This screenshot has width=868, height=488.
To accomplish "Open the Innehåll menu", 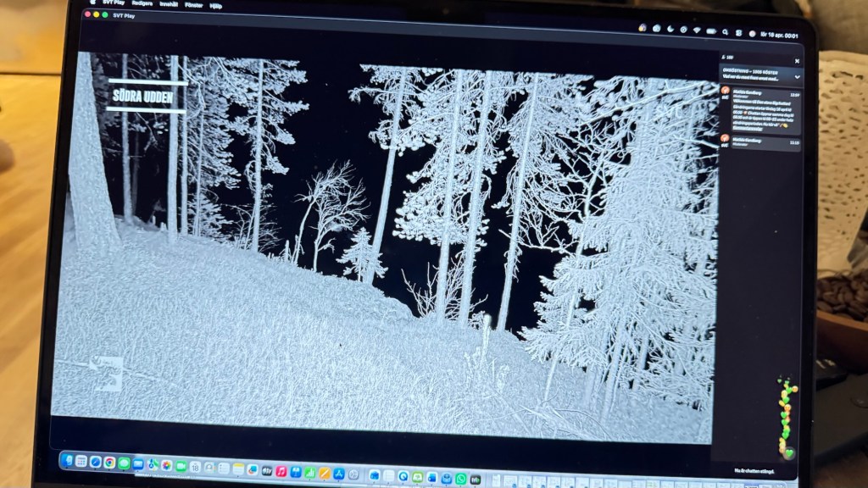I will click(x=170, y=3).
